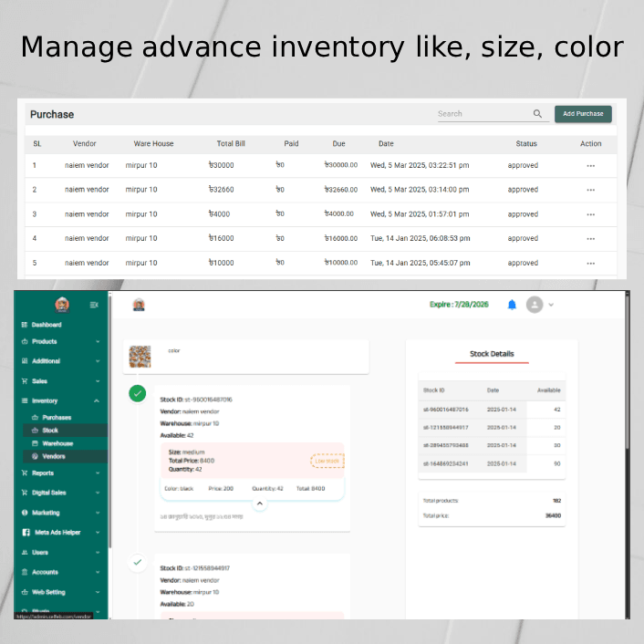Open Purchases under Inventory
644x644 pixels.
click(x=56, y=417)
